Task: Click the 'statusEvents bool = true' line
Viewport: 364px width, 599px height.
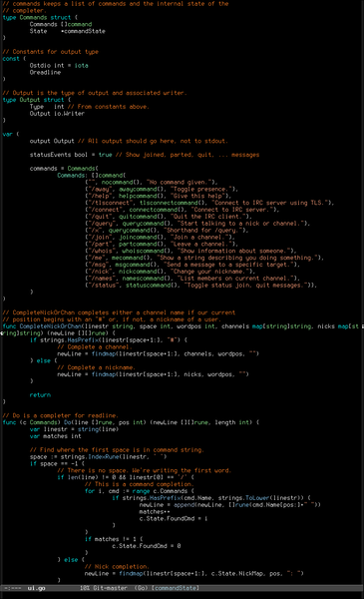Action: [x=145, y=155]
